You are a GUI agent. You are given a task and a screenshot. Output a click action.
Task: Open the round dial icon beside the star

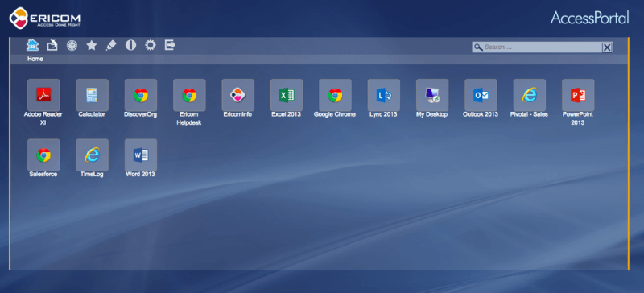click(x=72, y=46)
